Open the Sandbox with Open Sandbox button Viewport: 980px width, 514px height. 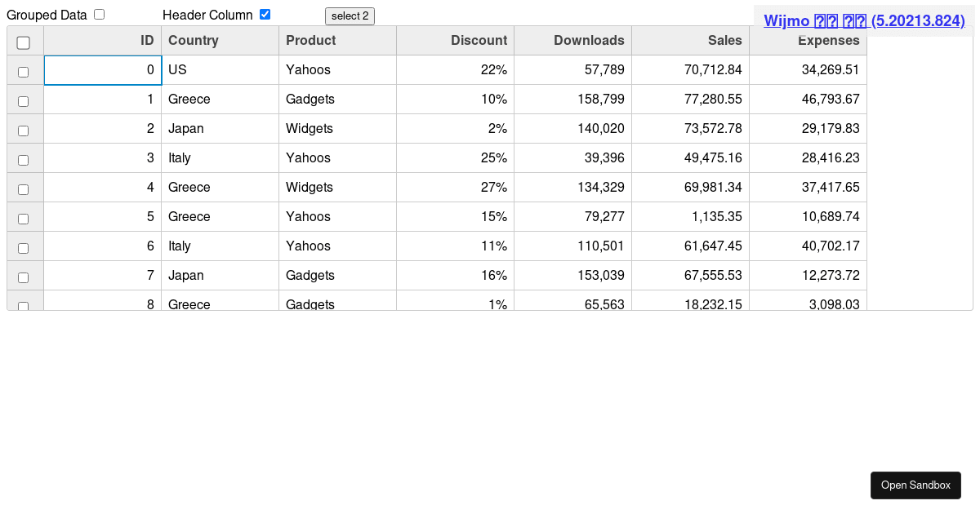pos(915,485)
